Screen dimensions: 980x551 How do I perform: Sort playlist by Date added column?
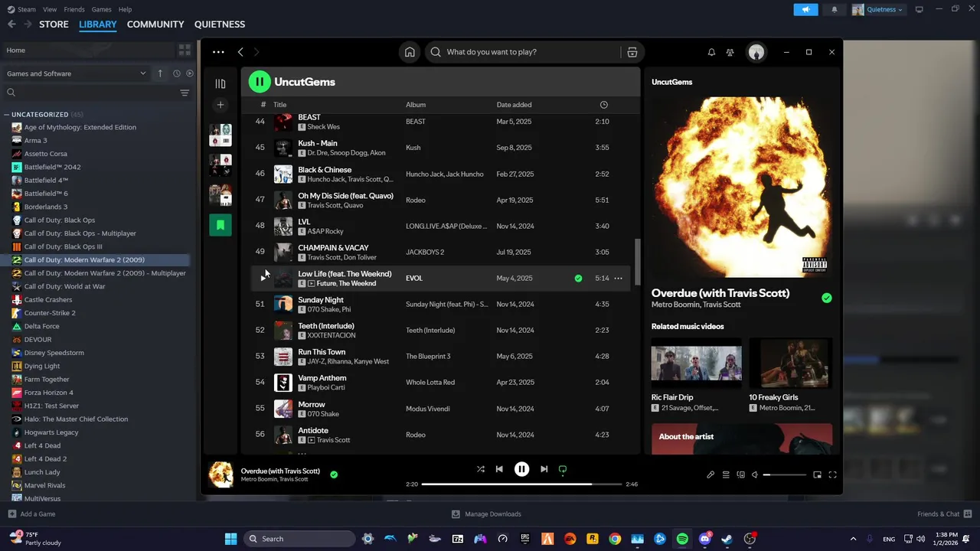514,105
